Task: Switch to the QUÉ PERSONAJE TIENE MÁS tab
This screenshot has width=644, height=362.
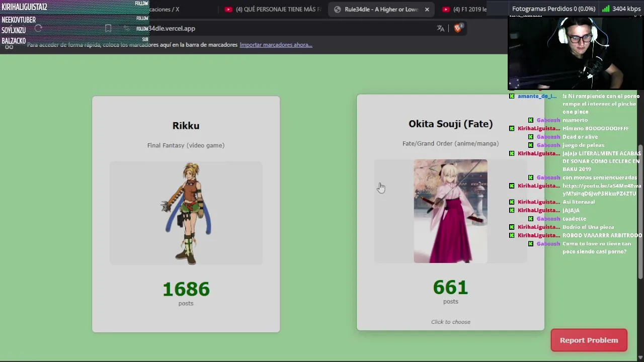Action: click(x=273, y=9)
